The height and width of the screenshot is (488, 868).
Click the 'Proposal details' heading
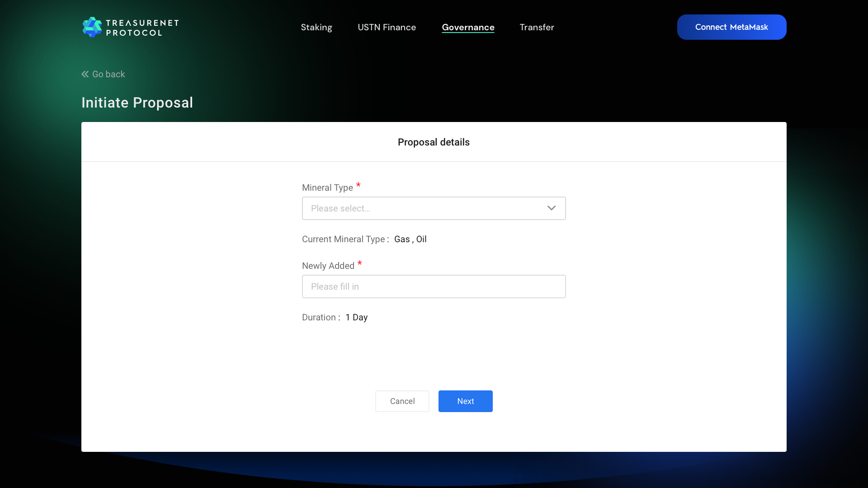coord(434,142)
